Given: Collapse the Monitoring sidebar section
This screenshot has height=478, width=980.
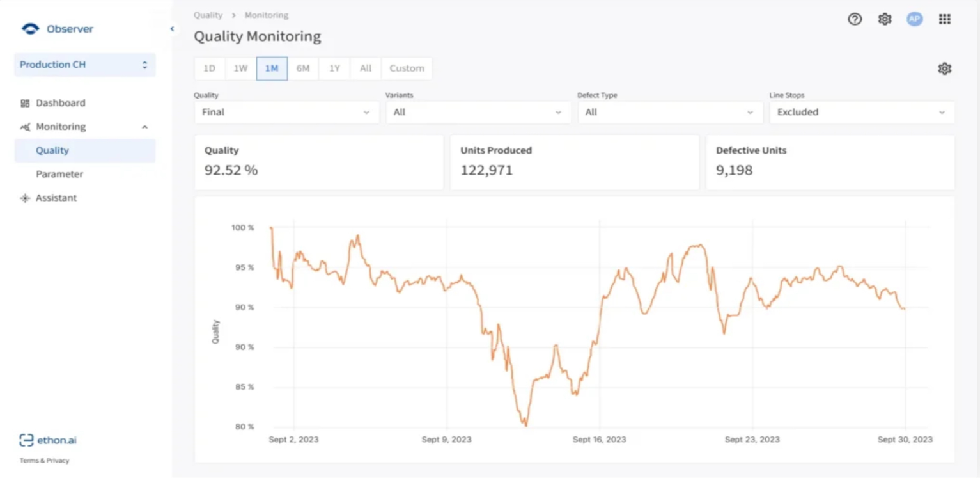Looking at the screenshot, I should click(144, 127).
